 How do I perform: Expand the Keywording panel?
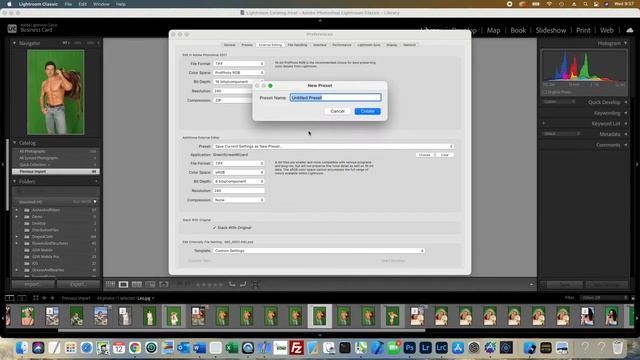click(626, 113)
